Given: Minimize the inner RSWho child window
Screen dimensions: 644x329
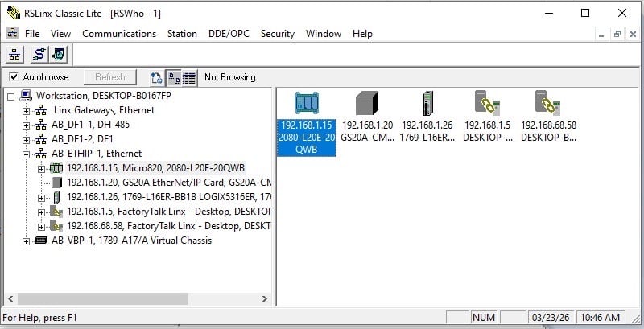Looking at the screenshot, I should click(601, 35).
